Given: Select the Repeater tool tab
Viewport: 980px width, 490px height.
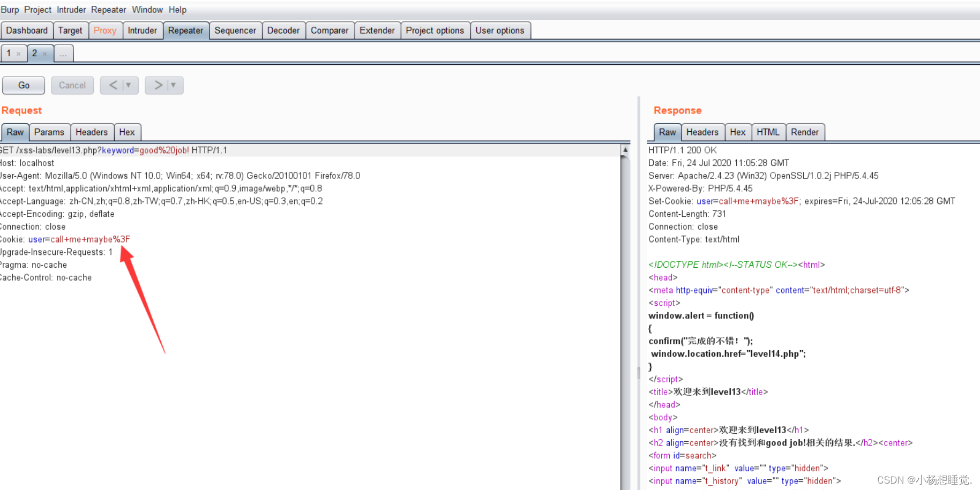Looking at the screenshot, I should click(x=185, y=31).
